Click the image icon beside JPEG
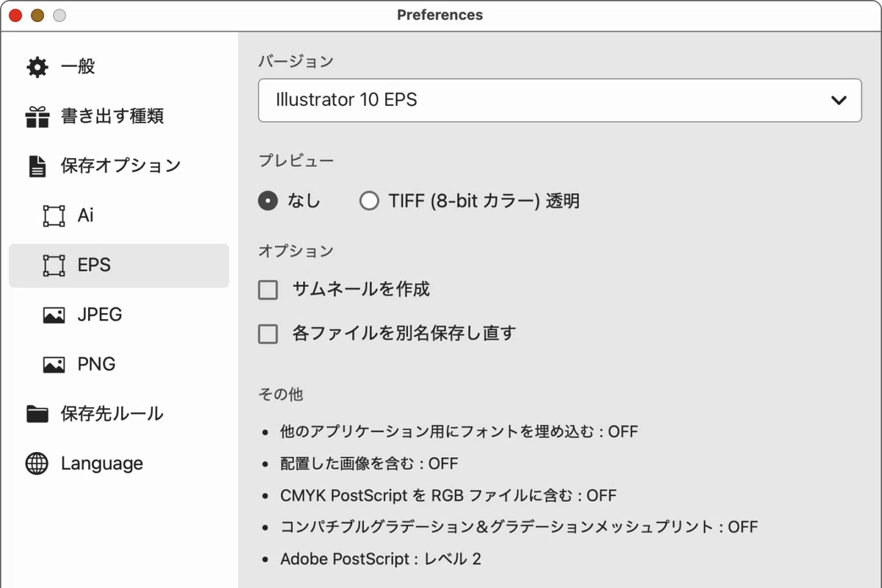Image resolution: width=882 pixels, height=588 pixels. pos(54,315)
